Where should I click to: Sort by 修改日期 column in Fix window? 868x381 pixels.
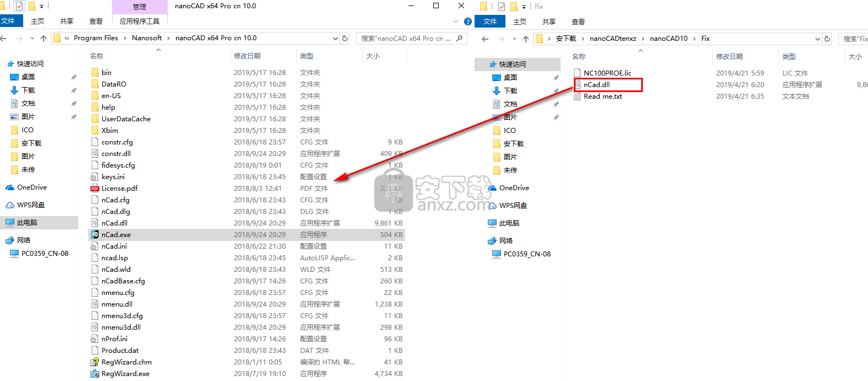tap(729, 57)
